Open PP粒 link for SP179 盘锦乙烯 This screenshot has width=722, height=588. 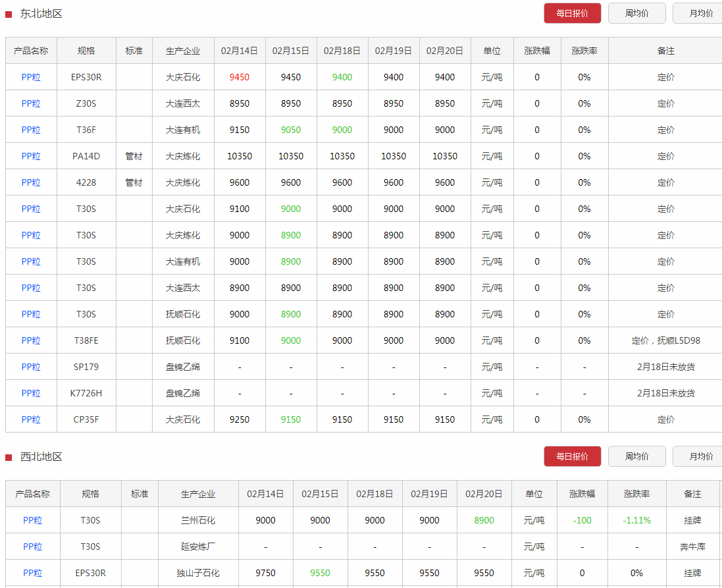click(31, 367)
